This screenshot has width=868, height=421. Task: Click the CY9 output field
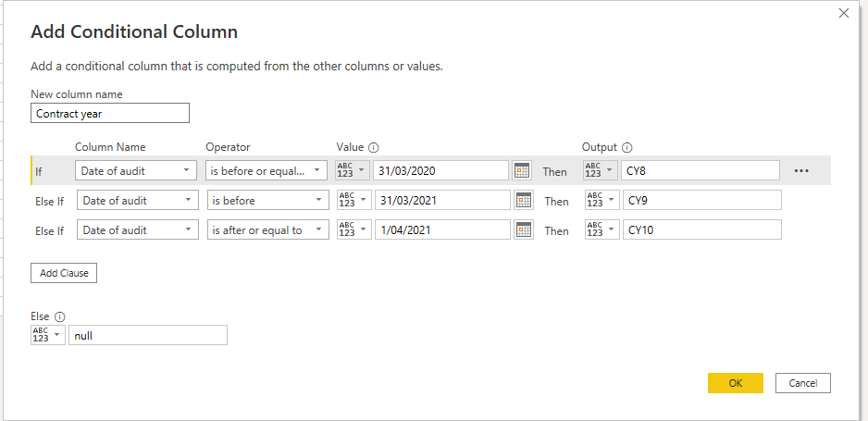(702, 200)
